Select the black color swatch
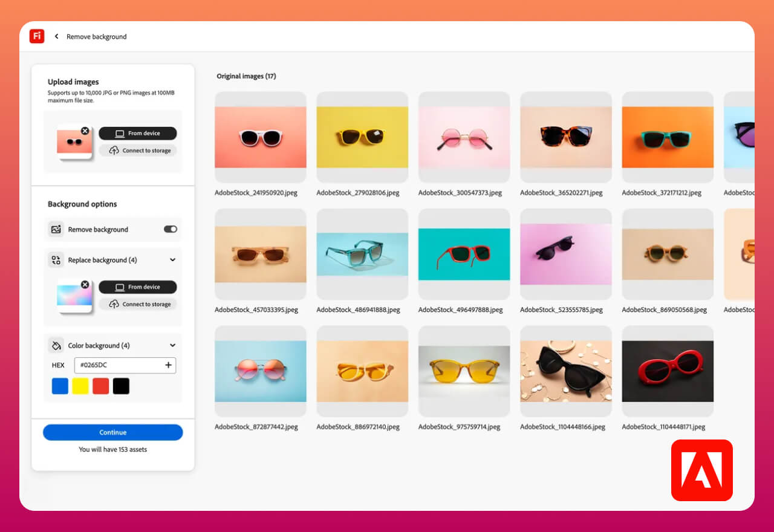 (x=121, y=386)
